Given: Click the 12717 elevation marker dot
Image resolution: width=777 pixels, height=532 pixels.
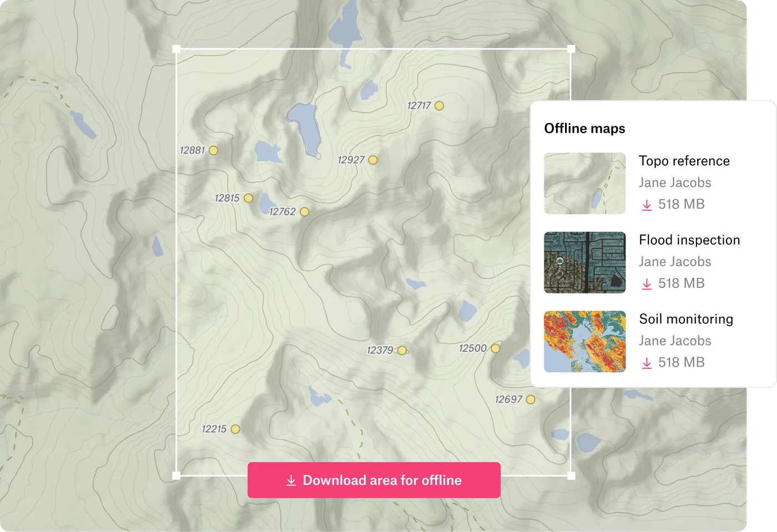Looking at the screenshot, I should 439,105.
